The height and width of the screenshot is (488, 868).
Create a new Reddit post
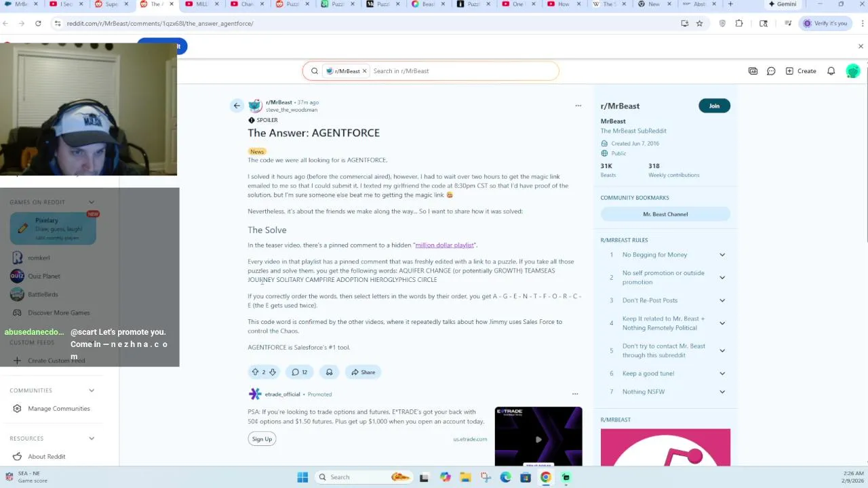click(x=801, y=71)
